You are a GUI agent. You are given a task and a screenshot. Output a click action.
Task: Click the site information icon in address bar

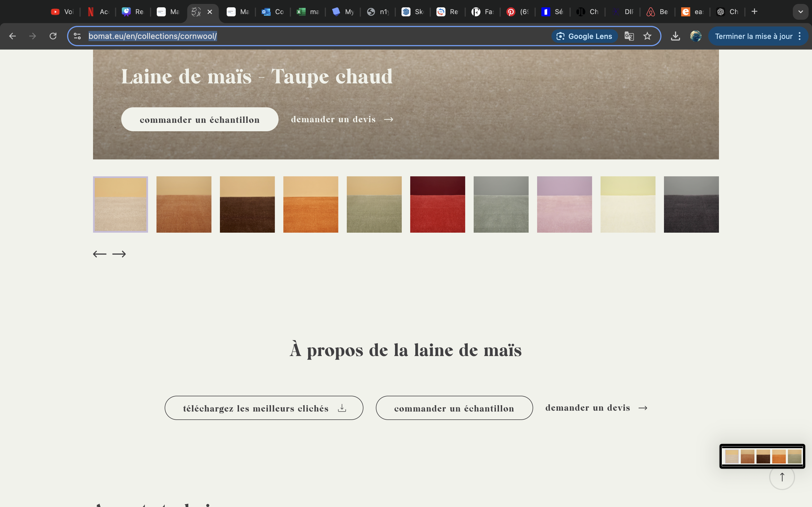78,36
